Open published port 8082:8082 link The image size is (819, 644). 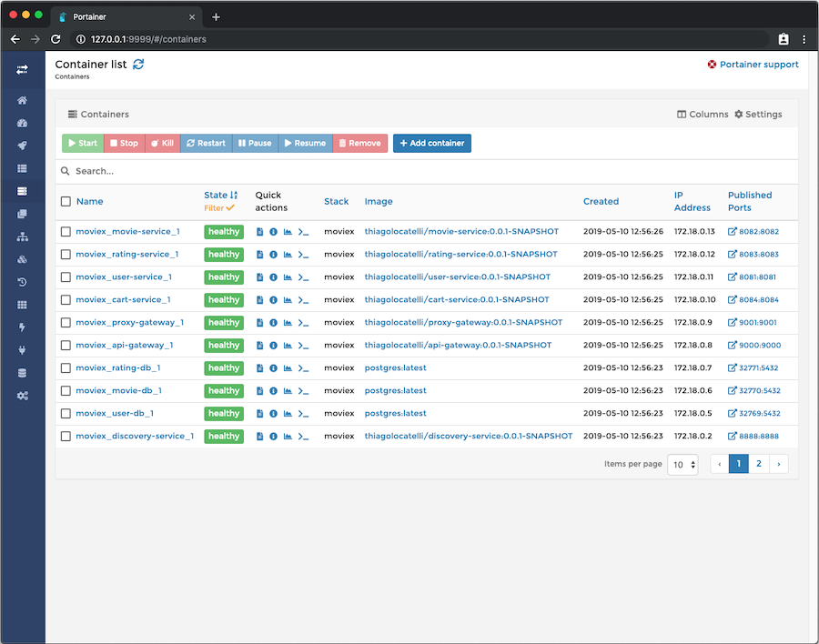(x=753, y=231)
